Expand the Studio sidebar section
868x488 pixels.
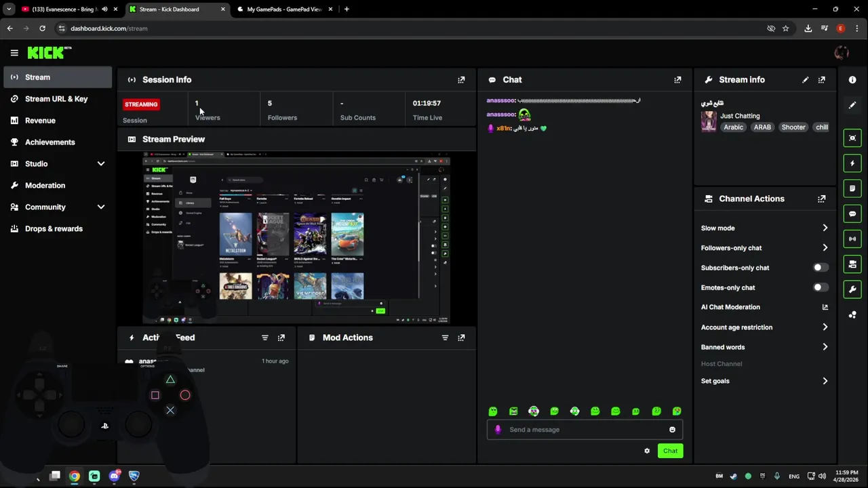(x=101, y=164)
